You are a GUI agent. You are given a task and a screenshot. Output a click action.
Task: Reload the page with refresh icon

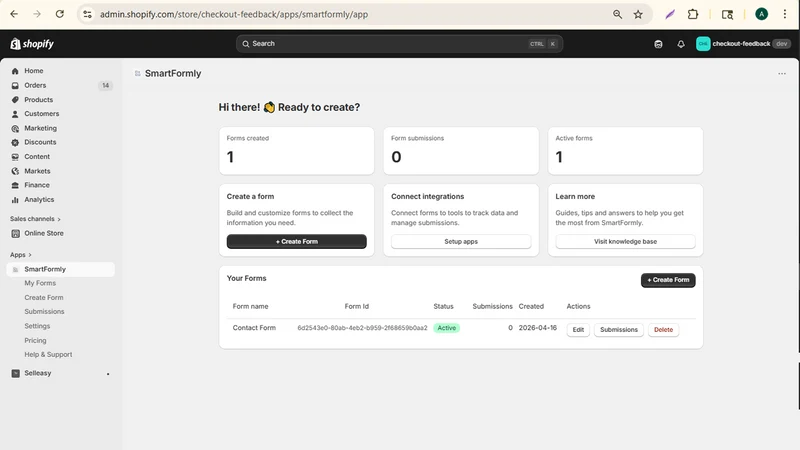tap(60, 14)
